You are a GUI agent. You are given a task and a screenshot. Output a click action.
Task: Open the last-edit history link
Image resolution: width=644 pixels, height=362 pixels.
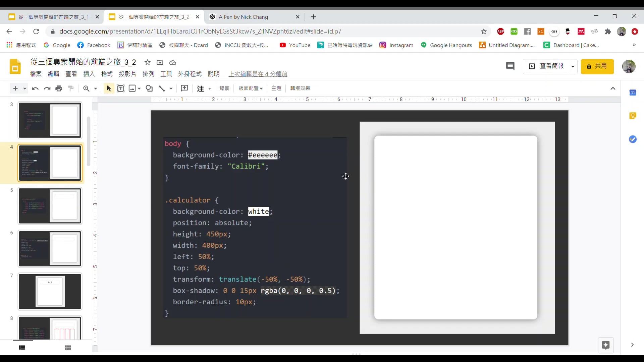[258, 74]
